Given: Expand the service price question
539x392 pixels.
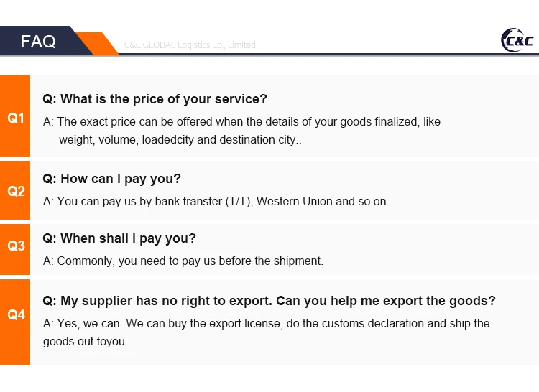Looking at the screenshot, I should (155, 99).
